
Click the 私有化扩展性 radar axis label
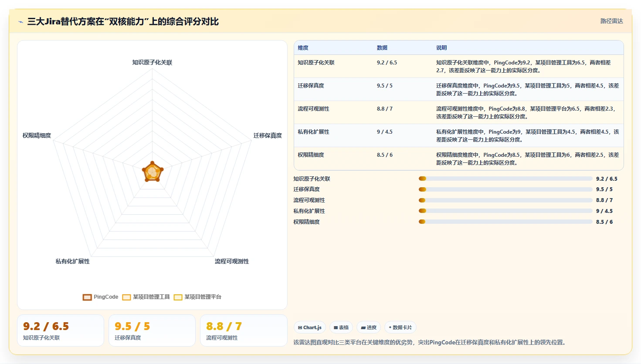coord(73,262)
